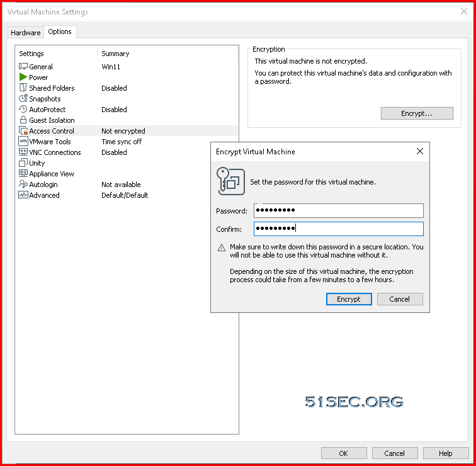Click the warning triangle icon
The height and width of the screenshot is (466, 476).
click(x=222, y=247)
